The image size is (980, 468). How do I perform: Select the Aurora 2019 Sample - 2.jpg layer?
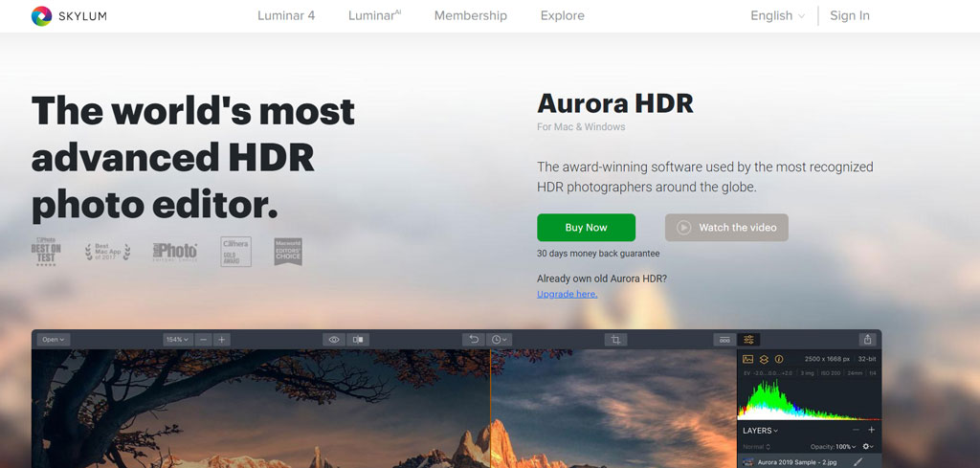tap(810, 461)
